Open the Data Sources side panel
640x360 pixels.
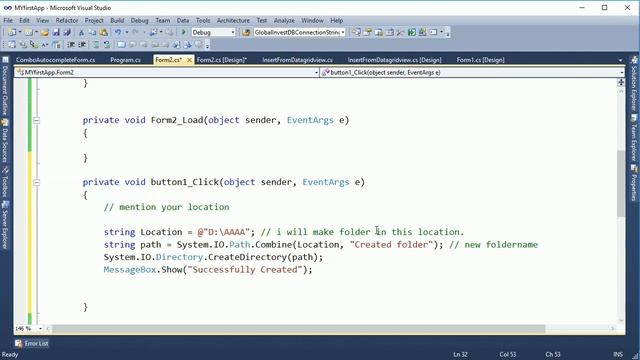(x=5, y=141)
